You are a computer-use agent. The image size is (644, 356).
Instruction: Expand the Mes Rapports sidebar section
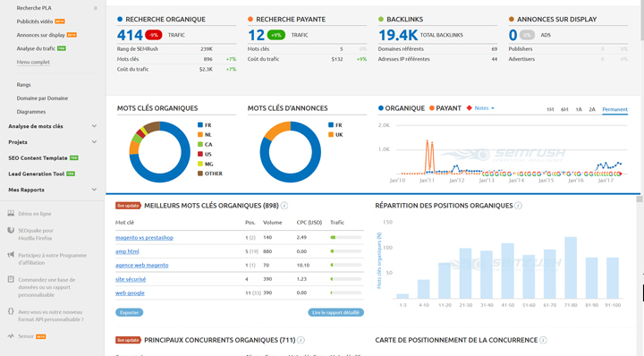click(53, 190)
